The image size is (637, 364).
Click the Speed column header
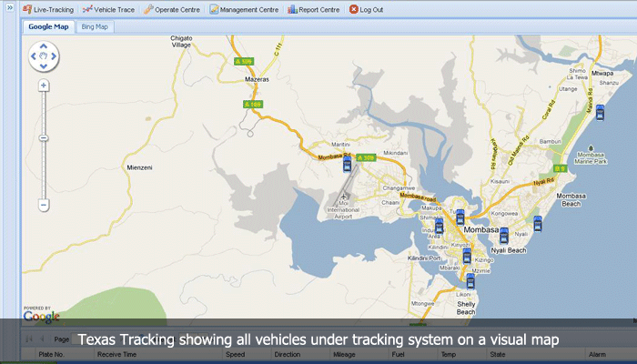235,354
